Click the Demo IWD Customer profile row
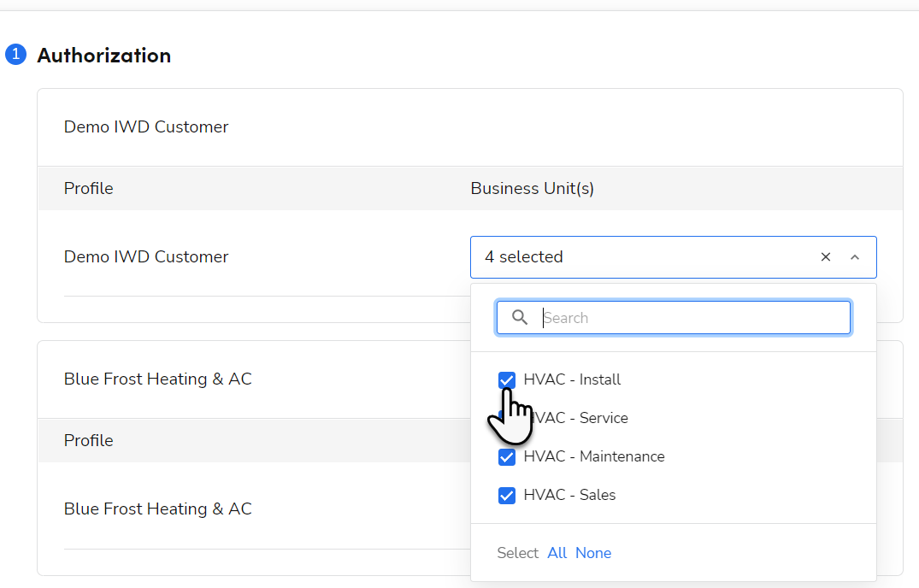 [146, 257]
